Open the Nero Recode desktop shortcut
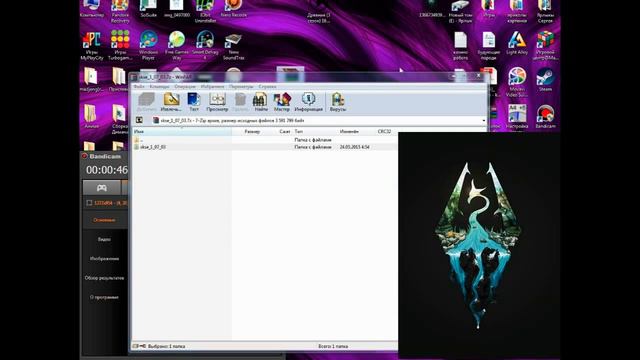 (233, 9)
